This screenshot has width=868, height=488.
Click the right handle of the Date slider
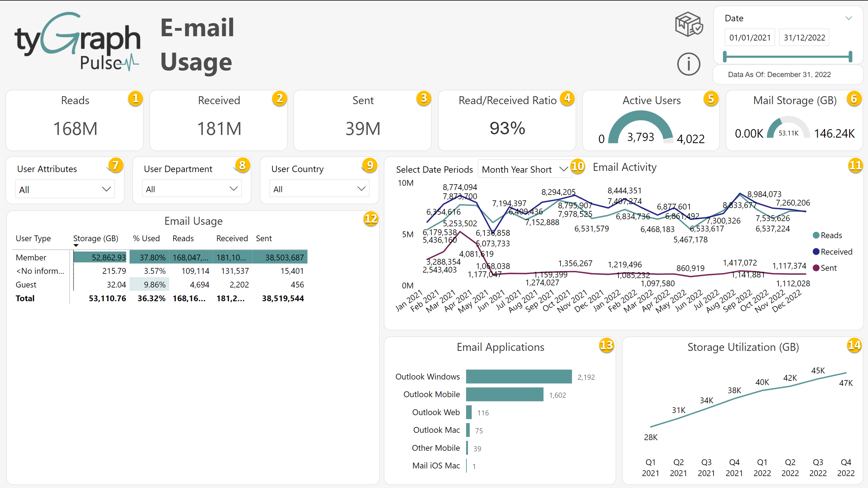click(850, 57)
